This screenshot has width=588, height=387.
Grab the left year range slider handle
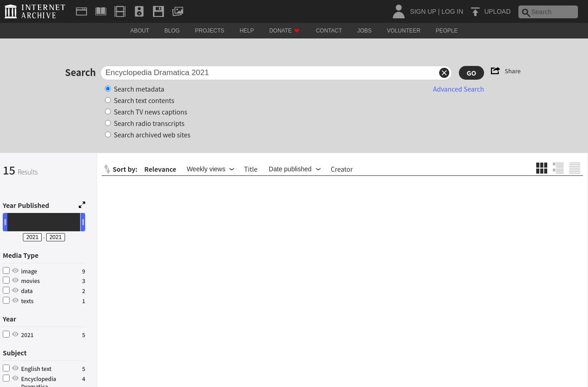pos(5,222)
